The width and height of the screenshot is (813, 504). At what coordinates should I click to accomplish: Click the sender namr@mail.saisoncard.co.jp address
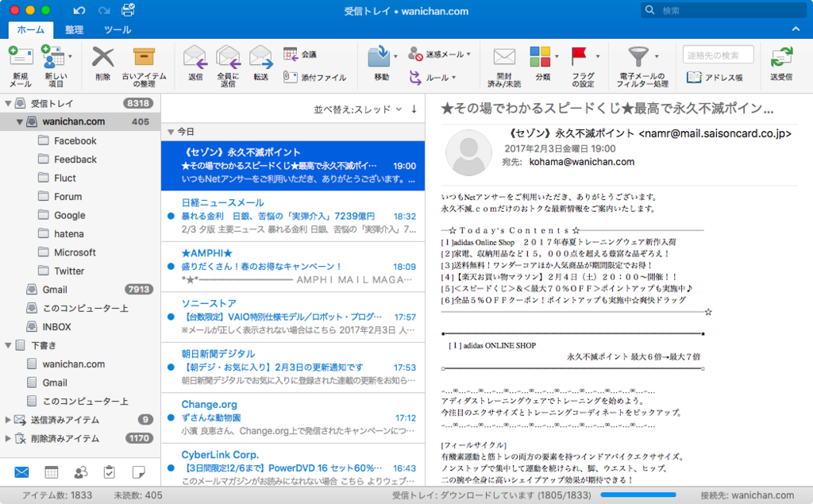[715, 134]
